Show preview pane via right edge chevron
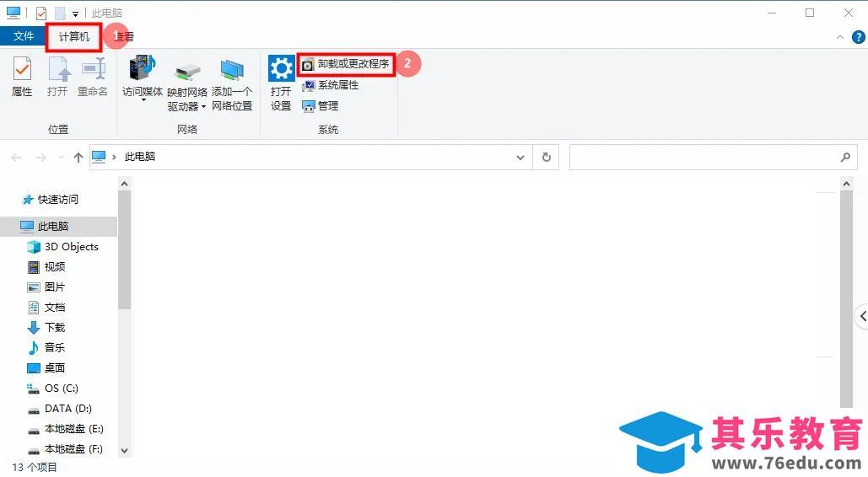 click(862, 316)
